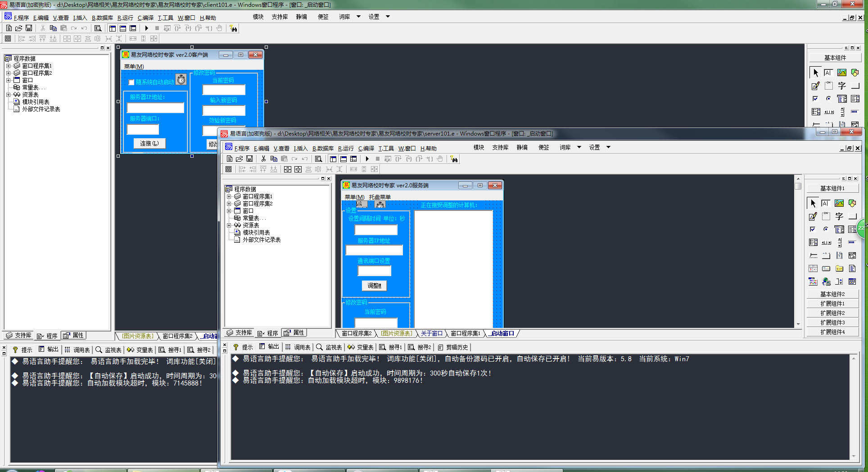Select shapes component in server101 component box
The image size is (868, 472).
point(852,203)
